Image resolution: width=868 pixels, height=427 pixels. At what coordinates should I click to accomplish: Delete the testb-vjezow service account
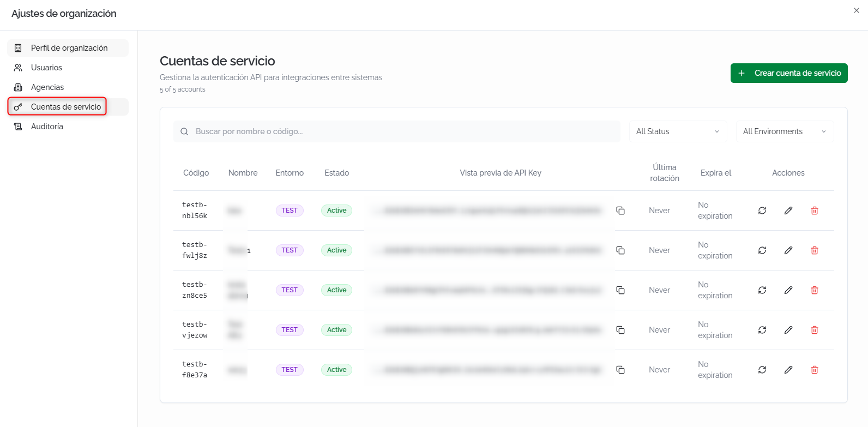(x=815, y=330)
